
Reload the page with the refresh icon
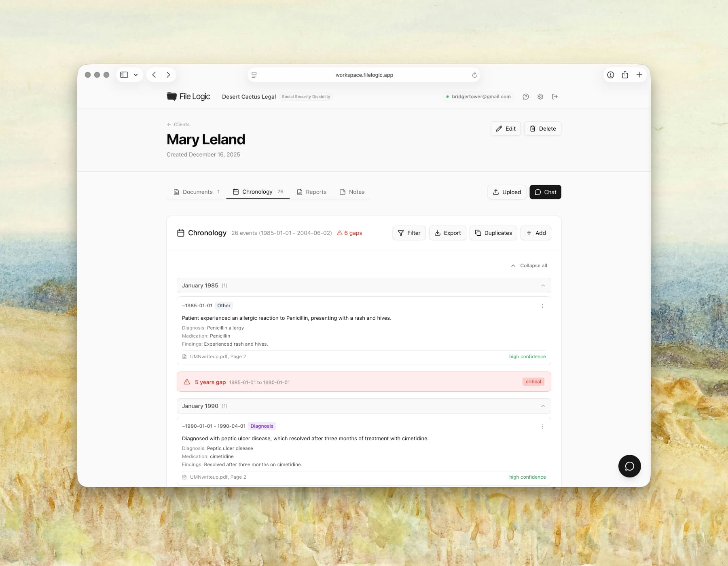[474, 75]
